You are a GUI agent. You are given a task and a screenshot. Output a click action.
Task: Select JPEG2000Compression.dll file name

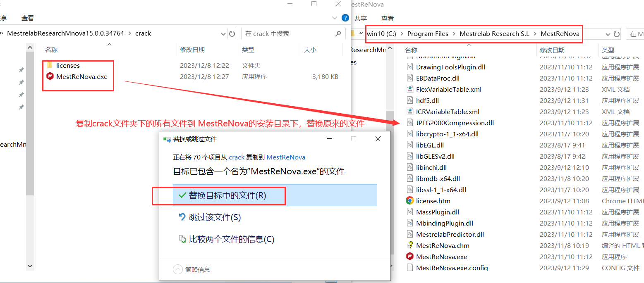tap(455, 123)
